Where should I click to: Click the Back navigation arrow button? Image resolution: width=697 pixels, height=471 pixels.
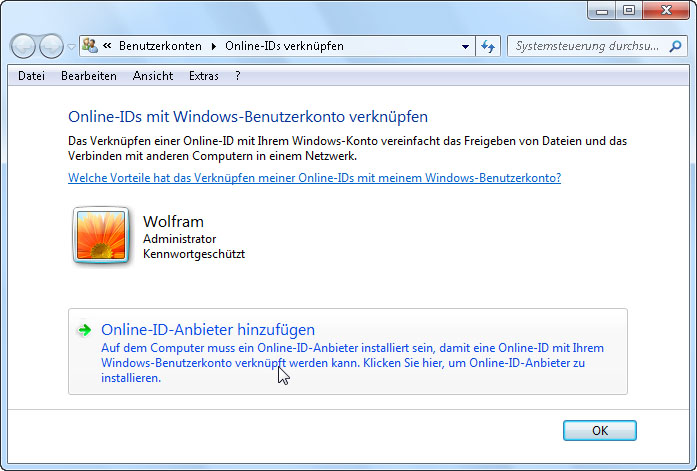click(x=24, y=46)
